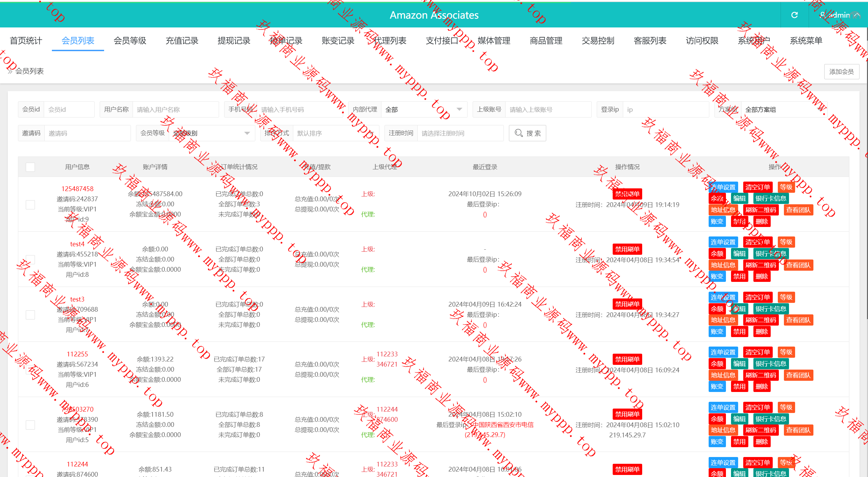
Task: Switch to the 充值记录 tab
Action: point(182,41)
